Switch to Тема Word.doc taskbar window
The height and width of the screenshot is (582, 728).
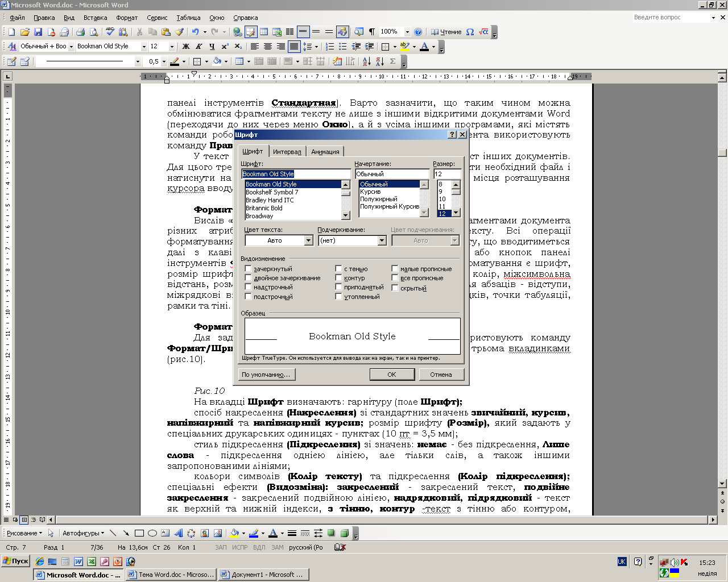pos(171,575)
